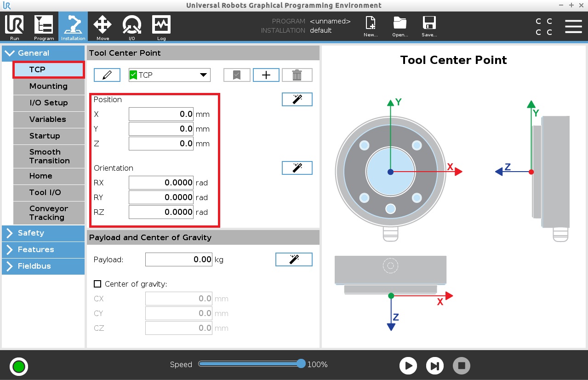Open the Mounting settings
The image size is (588, 380).
(x=49, y=86)
